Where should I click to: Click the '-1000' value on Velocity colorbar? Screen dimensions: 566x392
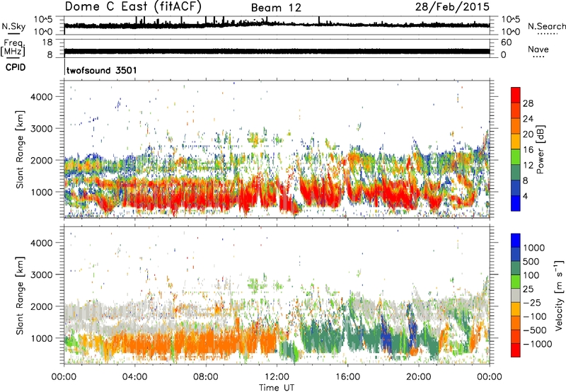click(537, 344)
